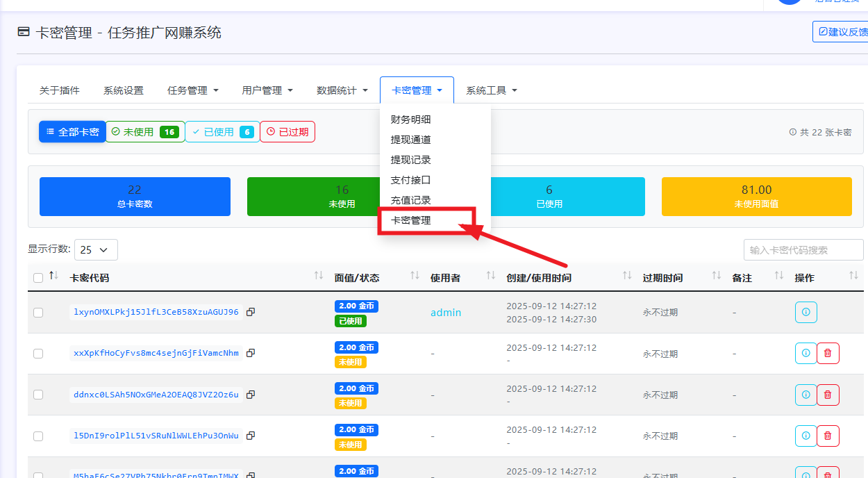
Task: Expand the 系统工具 dropdown menu
Action: pyautogui.click(x=491, y=90)
